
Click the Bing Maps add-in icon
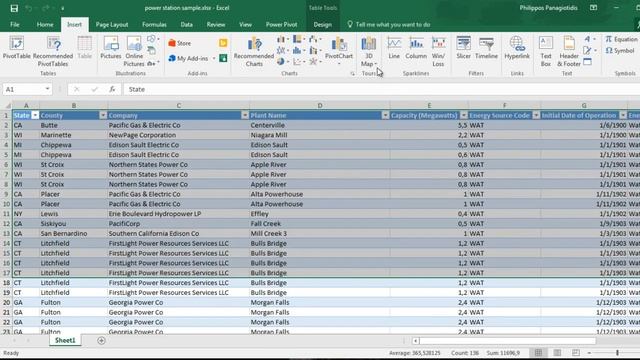(x=223, y=43)
